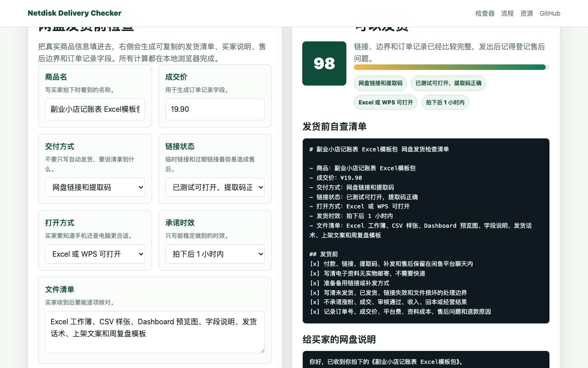This screenshot has height=368, width=588.
Task: Click the 打开方式 field label
Action: pyautogui.click(x=60, y=223)
